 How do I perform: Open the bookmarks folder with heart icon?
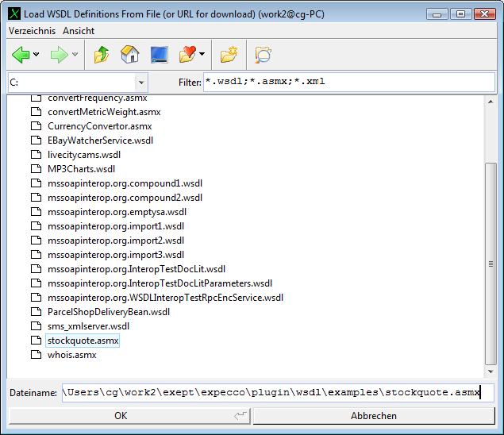[188, 55]
